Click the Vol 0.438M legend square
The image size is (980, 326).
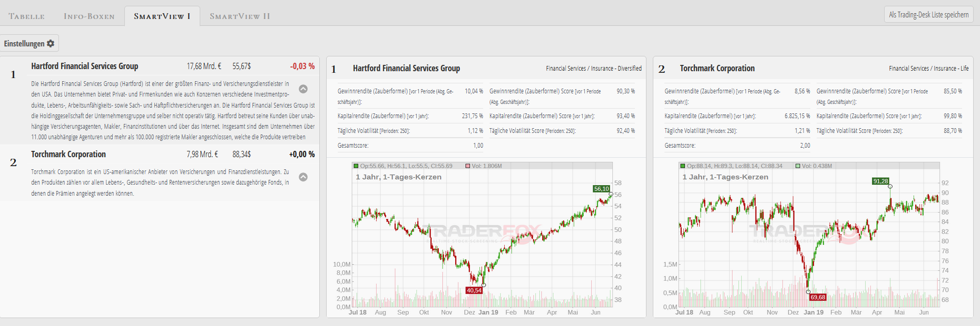point(798,166)
